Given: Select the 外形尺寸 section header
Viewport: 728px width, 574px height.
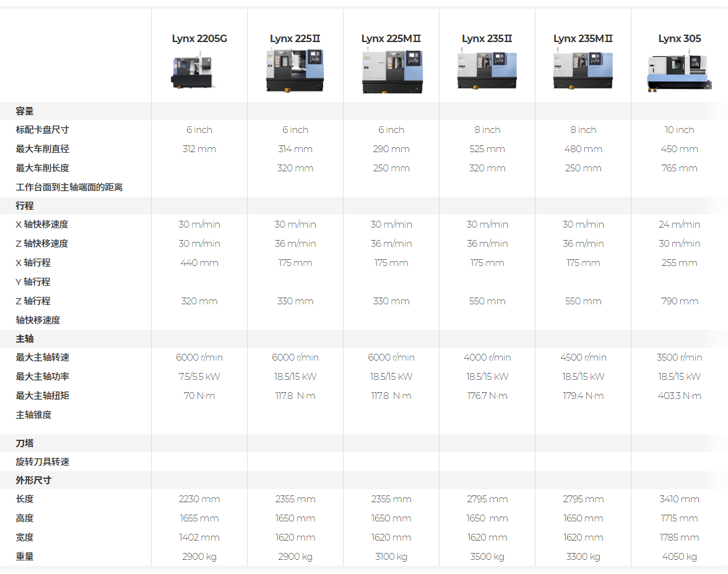Looking at the screenshot, I should (x=33, y=480).
